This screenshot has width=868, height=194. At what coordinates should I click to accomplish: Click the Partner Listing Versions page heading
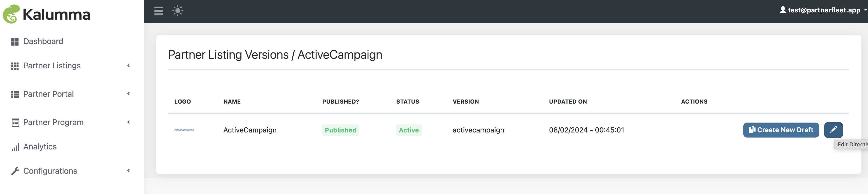coord(275,54)
